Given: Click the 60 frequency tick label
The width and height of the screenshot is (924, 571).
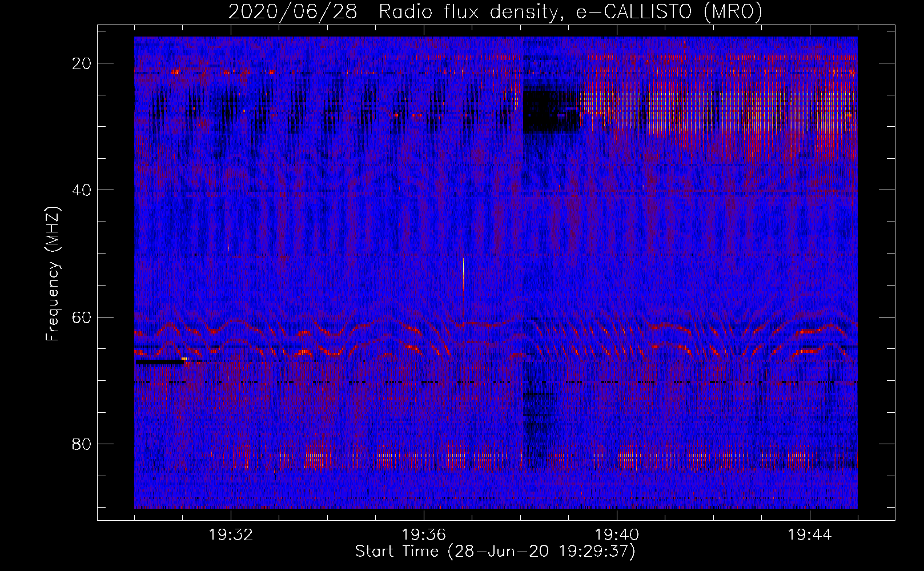Looking at the screenshot, I should click(82, 317).
